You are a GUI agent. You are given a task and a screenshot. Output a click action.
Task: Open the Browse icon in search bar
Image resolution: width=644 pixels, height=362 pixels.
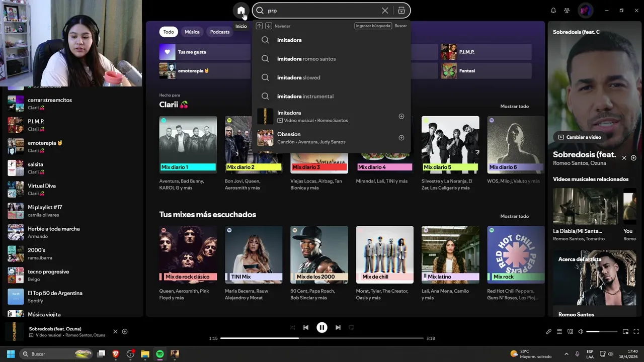coord(401,11)
